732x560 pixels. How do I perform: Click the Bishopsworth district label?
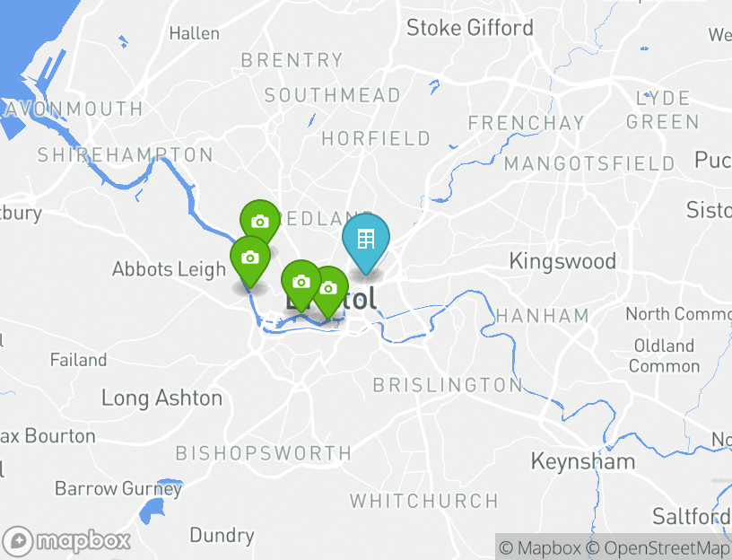pos(264,453)
